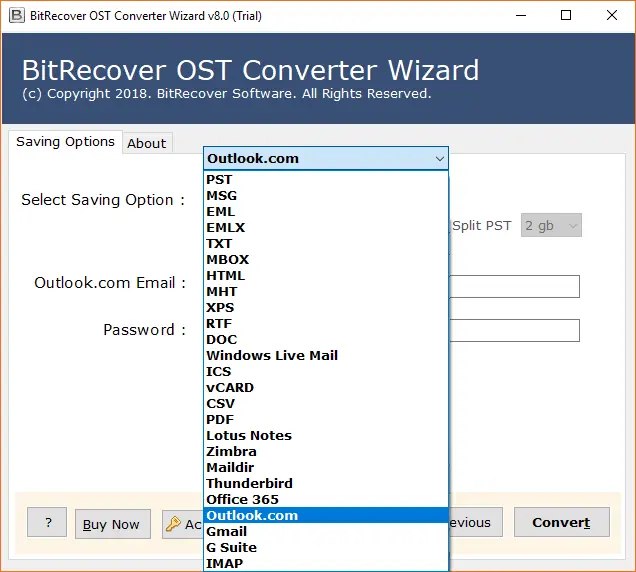This screenshot has width=636, height=572.
Task: Switch to the About tab
Action: (x=147, y=143)
